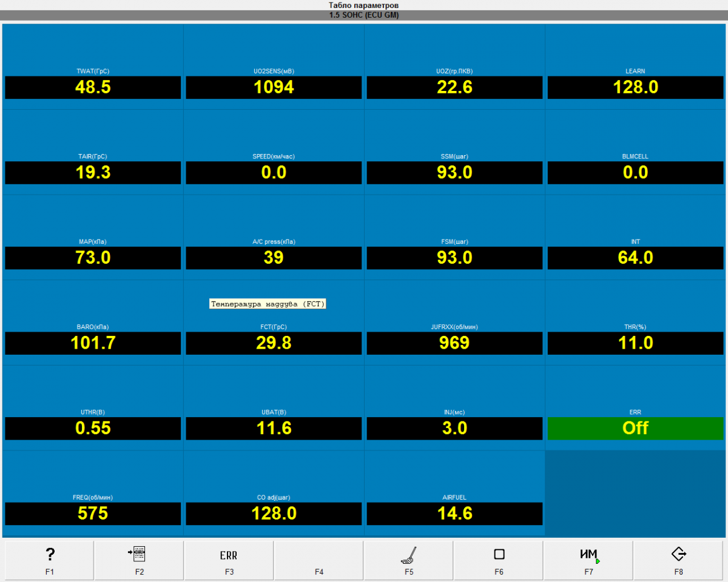Select the FSM step value 93.0
The height and width of the screenshot is (582, 728).
point(454,258)
